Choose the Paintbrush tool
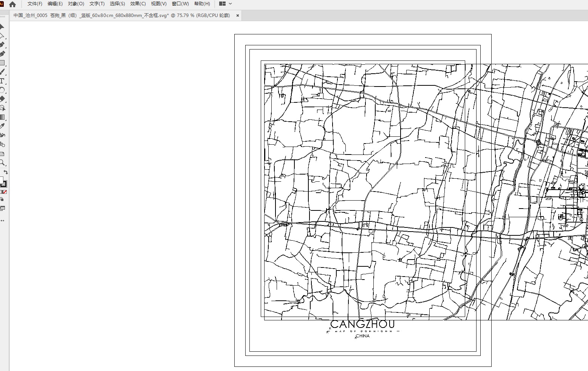 [x=2, y=72]
